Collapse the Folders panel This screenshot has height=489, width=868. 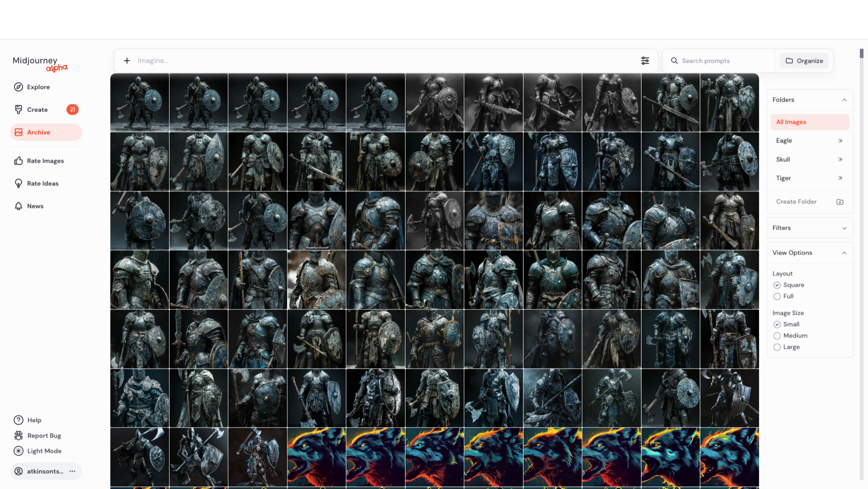844,100
